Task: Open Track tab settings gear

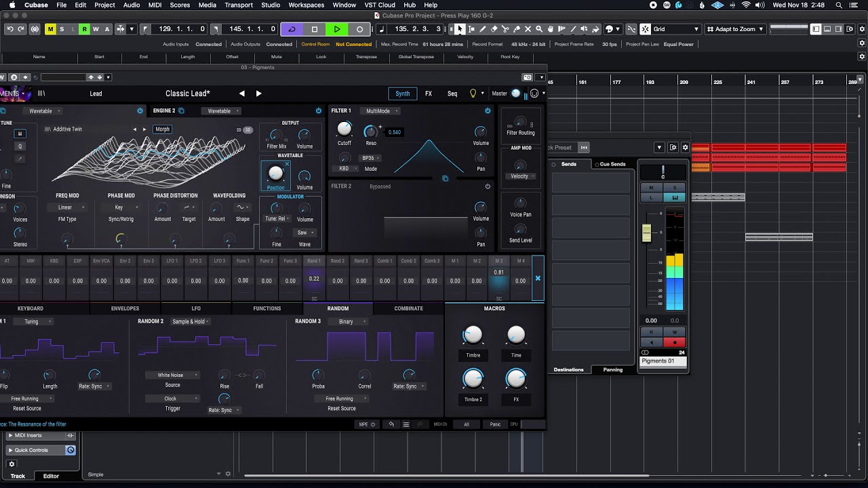Action: [12, 464]
